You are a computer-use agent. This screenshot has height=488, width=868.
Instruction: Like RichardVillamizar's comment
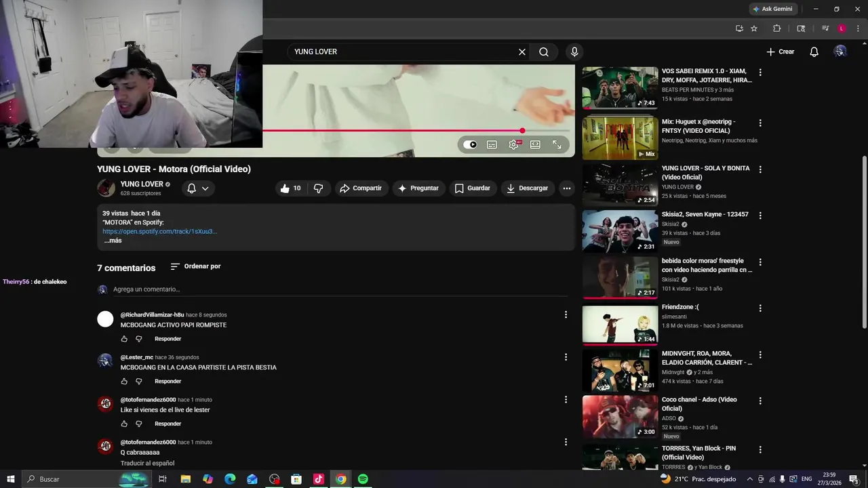pyautogui.click(x=124, y=339)
